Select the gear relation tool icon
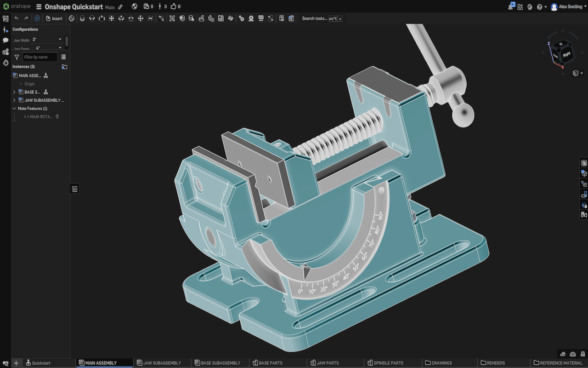The height and width of the screenshot is (368, 588). pos(241,18)
